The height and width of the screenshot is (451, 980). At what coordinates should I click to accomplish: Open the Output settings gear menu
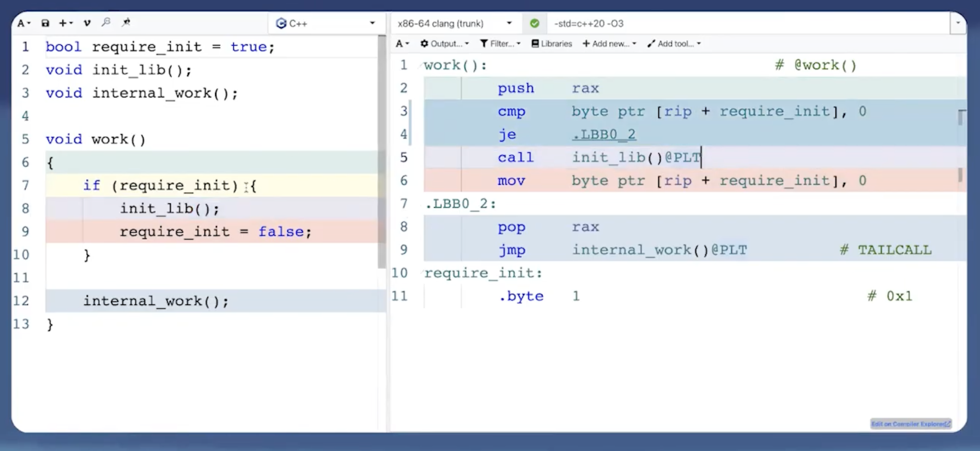click(444, 44)
